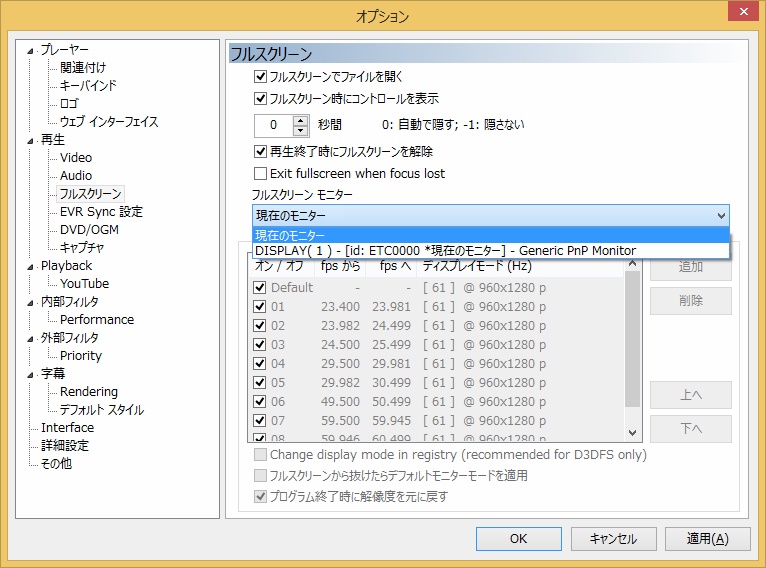Uncheck the Default display mode row
The width and height of the screenshot is (766, 568).
pos(260,288)
